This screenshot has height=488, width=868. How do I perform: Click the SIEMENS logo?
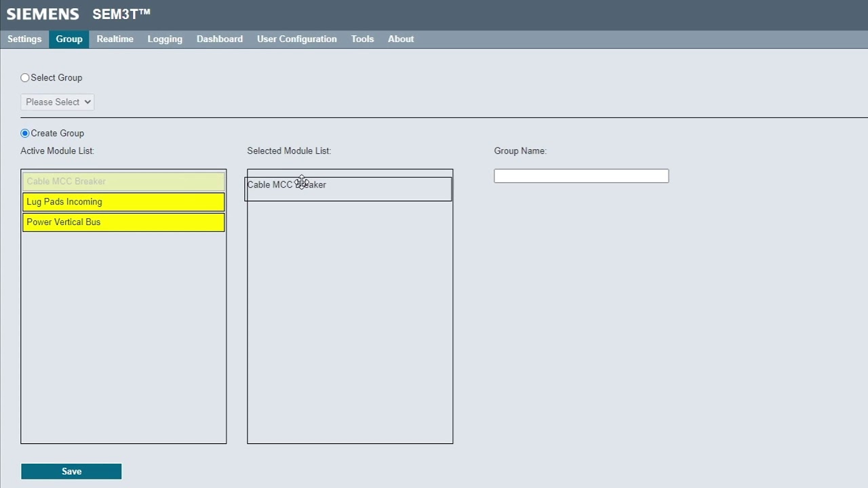coord(43,14)
